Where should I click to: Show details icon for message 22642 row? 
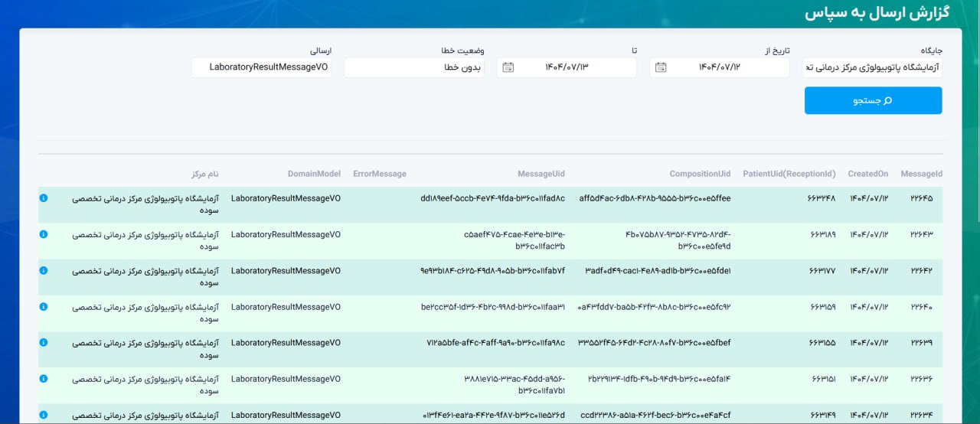pos(44,270)
